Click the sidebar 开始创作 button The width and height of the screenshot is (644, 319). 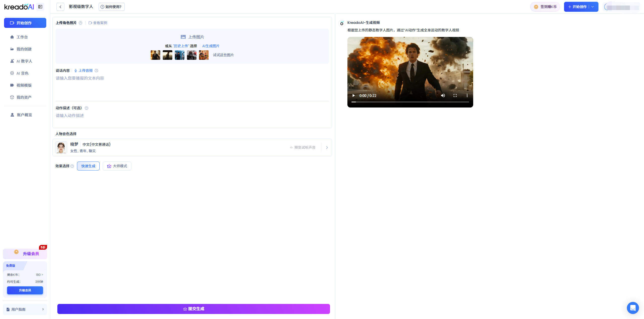coord(25,23)
